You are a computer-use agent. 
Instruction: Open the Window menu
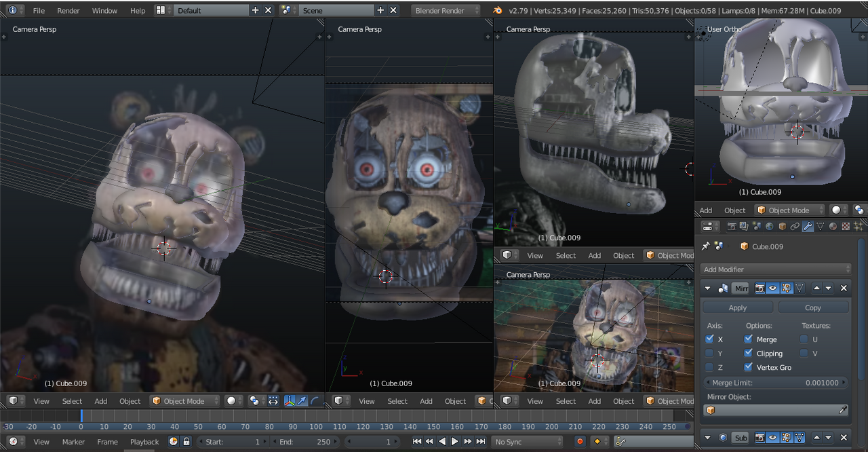click(x=104, y=11)
